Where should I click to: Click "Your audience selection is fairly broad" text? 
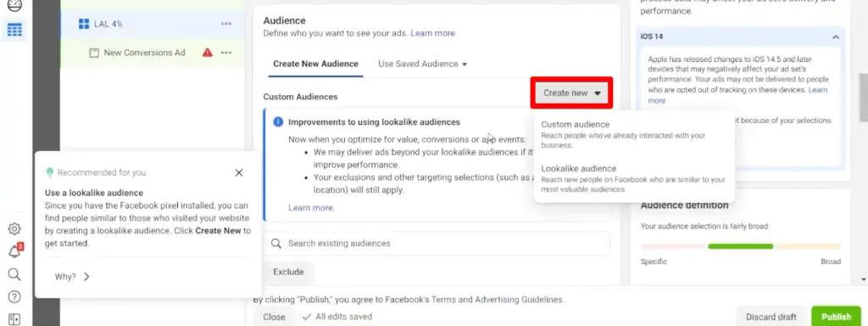coord(704,226)
